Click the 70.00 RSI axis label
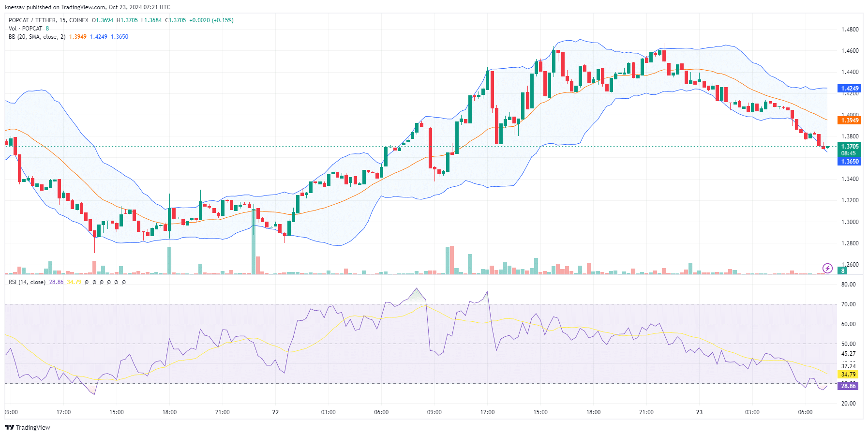 [848, 304]
